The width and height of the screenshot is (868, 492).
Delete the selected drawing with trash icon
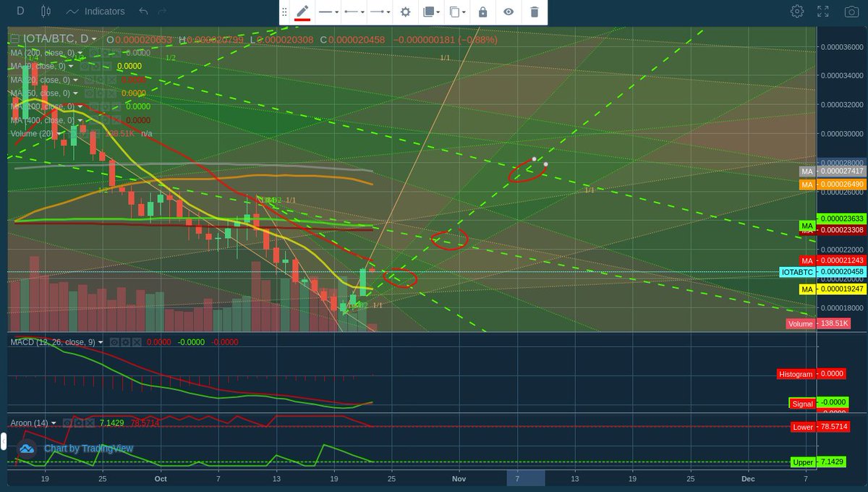pos(534,12)
